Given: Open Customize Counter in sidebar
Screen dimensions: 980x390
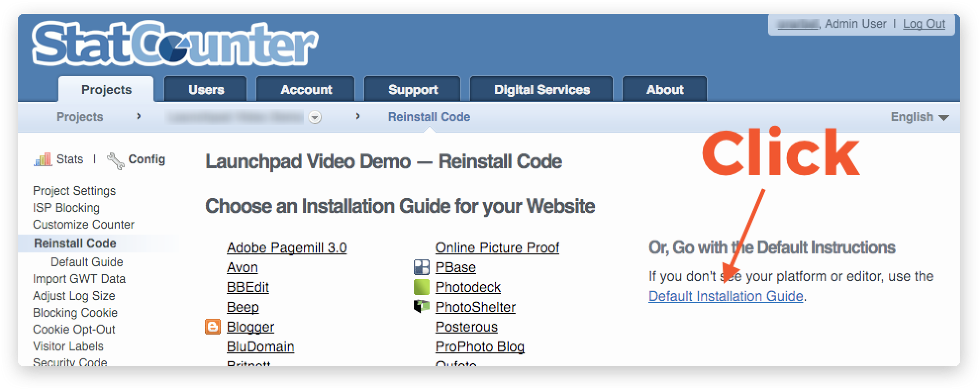Looking at the screenshot, I should [x=84, y=224].
